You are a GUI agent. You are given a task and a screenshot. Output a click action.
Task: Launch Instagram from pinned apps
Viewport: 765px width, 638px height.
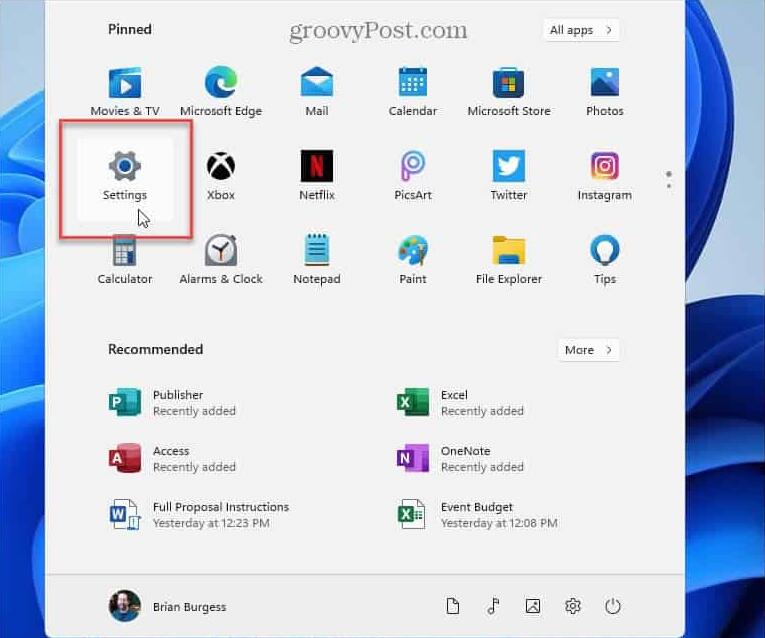tap(604, 174)
